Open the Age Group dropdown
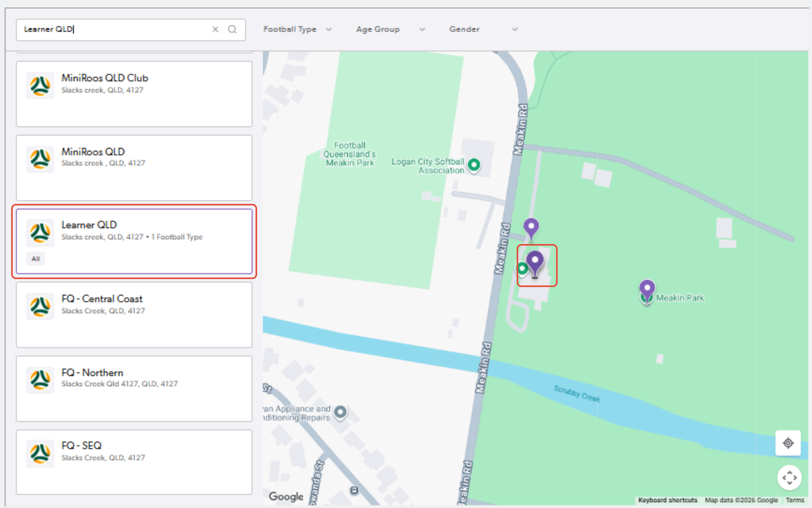The height and width of the screenshot is (508, 812). [390, 29]
